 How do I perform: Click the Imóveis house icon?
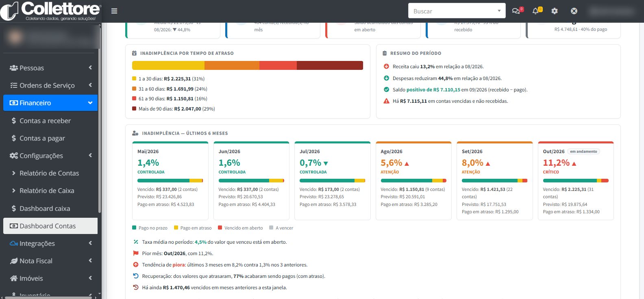(13, 278)
